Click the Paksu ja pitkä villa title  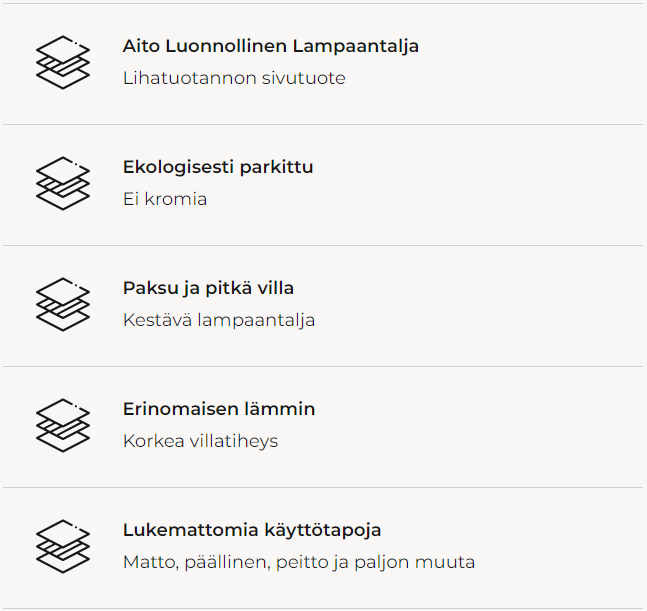[208, 288]
